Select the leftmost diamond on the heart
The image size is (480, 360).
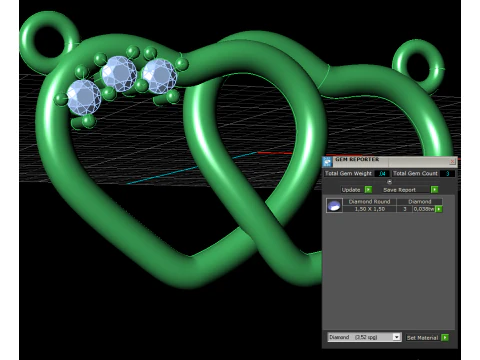click(84, 97)
